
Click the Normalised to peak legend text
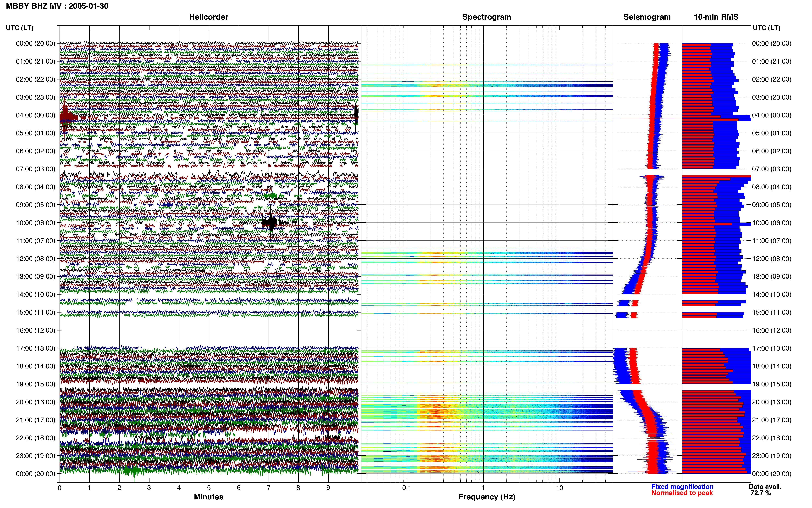[x=682, y=493]
